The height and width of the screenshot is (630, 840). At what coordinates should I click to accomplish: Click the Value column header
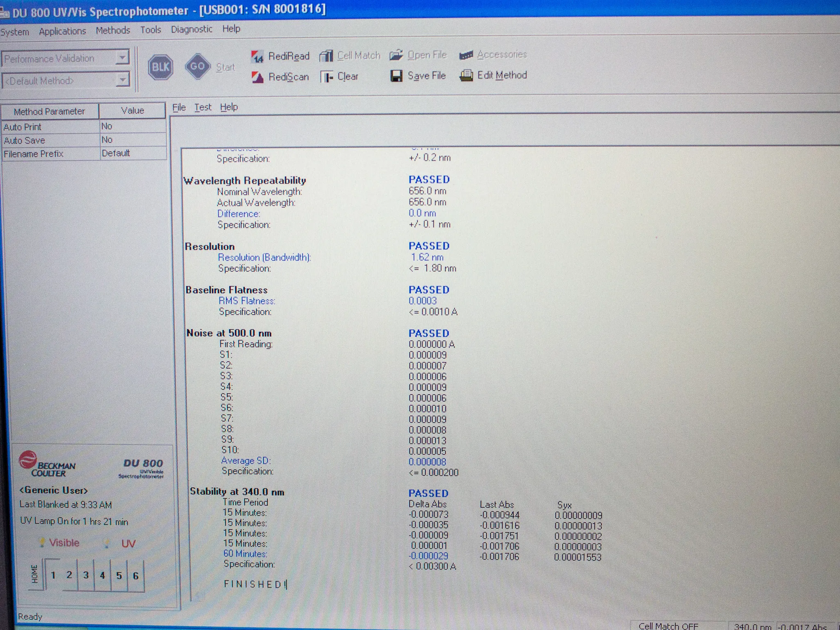point(132,111)
